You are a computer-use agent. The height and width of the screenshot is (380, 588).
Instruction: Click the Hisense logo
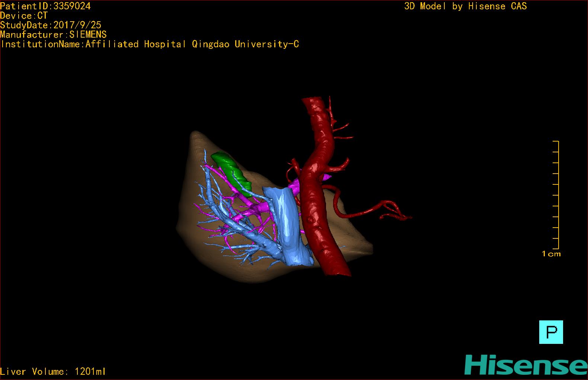click(526, 365)
